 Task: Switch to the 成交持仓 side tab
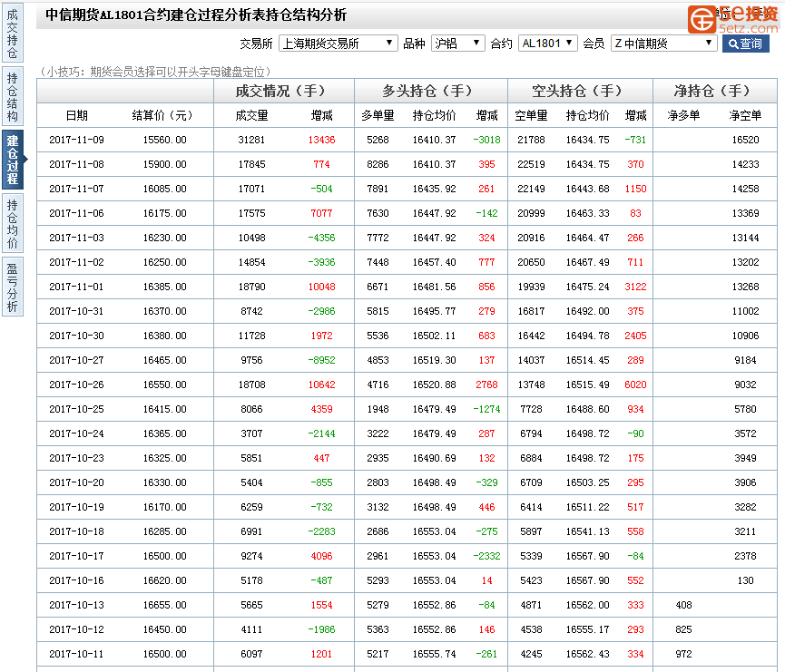[13, 34]
